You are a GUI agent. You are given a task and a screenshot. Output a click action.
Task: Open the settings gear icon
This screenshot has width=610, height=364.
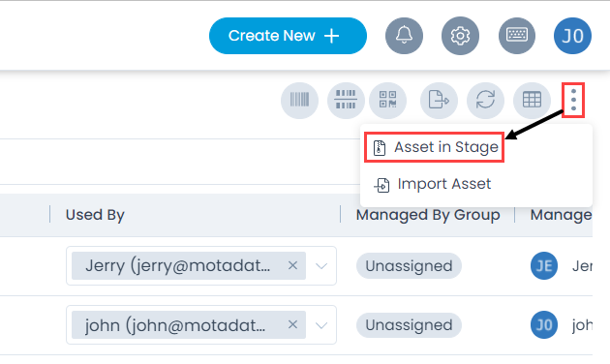(x=460, y=36)
